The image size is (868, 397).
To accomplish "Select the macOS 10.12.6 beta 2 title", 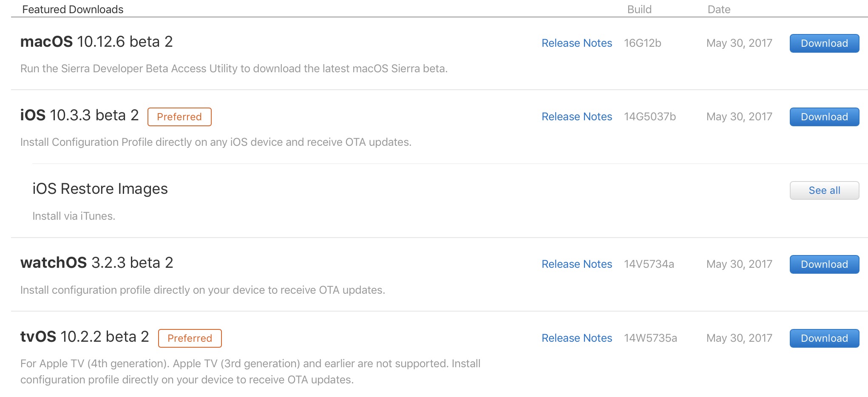I will 97,42.
